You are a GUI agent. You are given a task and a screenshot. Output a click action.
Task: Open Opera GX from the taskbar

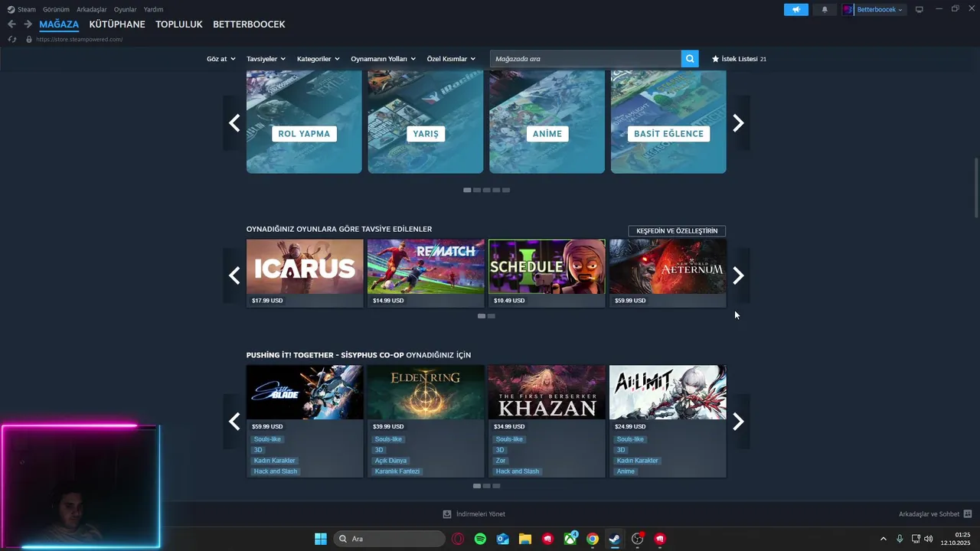point(458,539)
